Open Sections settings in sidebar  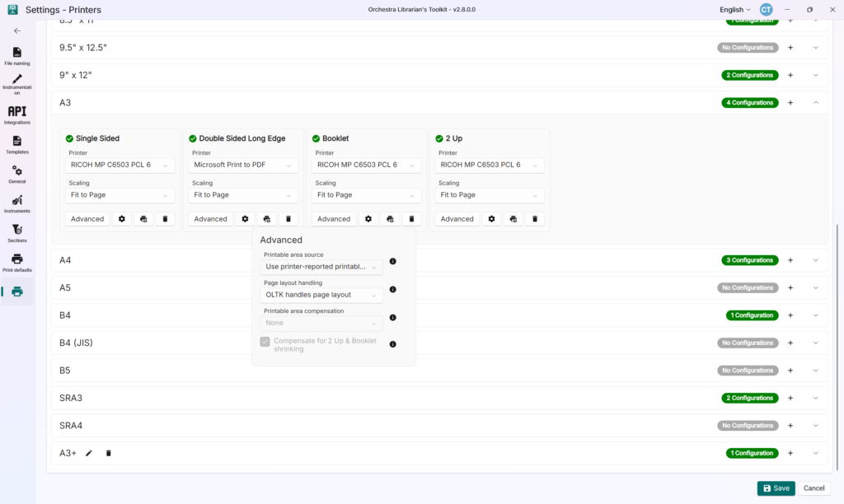tap(17, 233)
